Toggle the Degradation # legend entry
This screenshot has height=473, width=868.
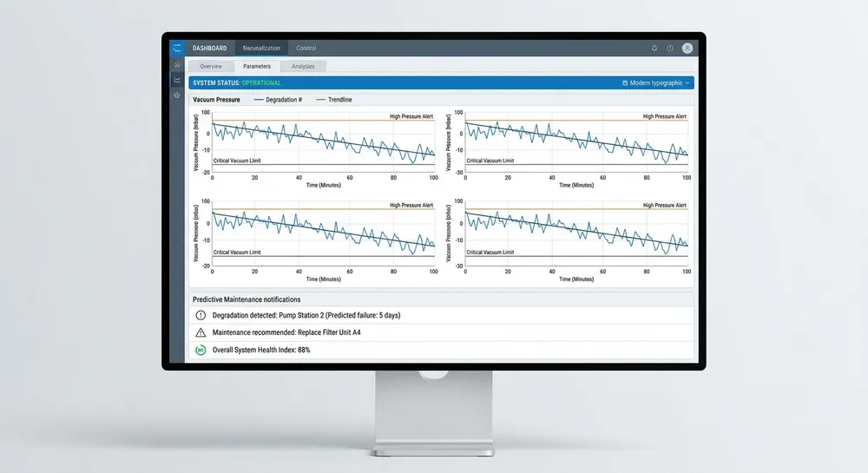tap(278, 100)
